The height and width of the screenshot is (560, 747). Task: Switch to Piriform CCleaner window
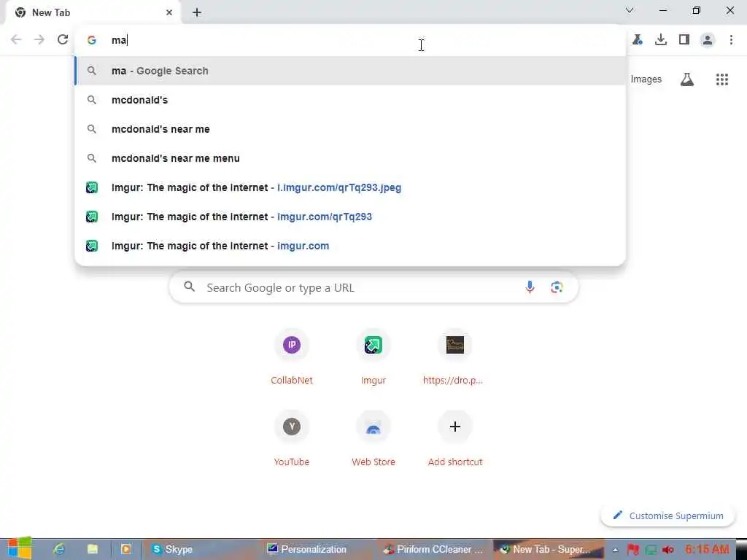coord(433,549)
